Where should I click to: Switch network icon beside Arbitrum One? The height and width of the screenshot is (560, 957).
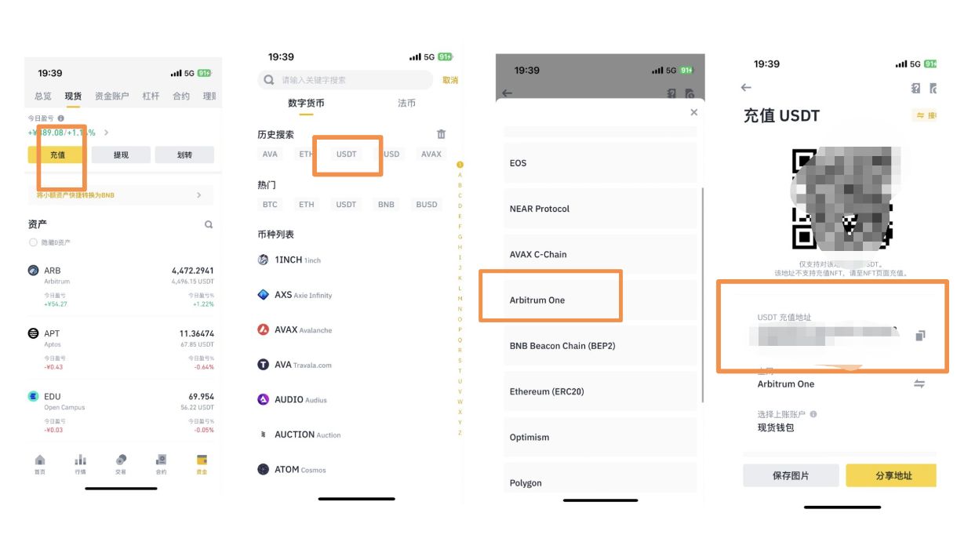[919, 384]
